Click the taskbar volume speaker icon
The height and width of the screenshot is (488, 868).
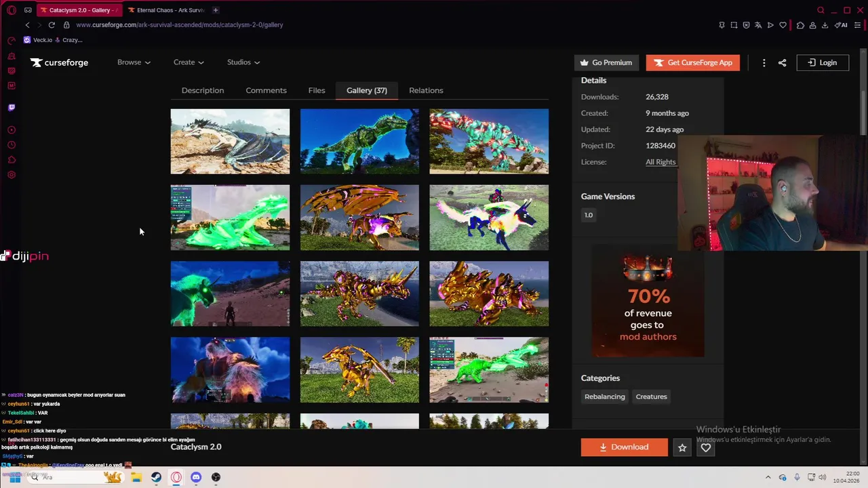tap(823, 477)
